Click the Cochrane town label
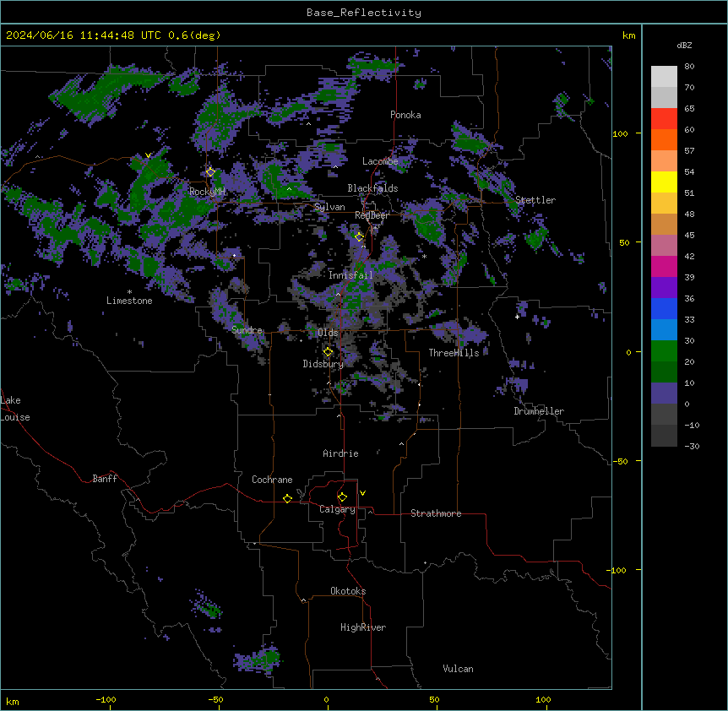The image size is (728, 711). [272, 480]
